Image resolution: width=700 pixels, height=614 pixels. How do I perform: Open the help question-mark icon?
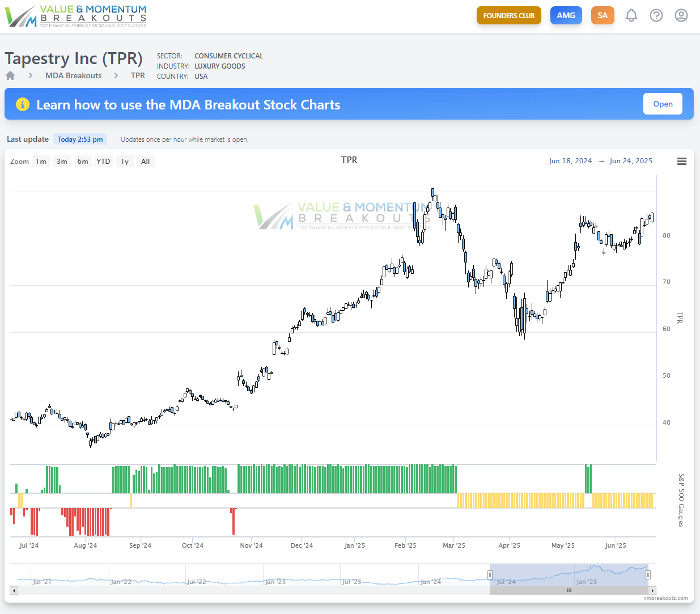[656, 15]
